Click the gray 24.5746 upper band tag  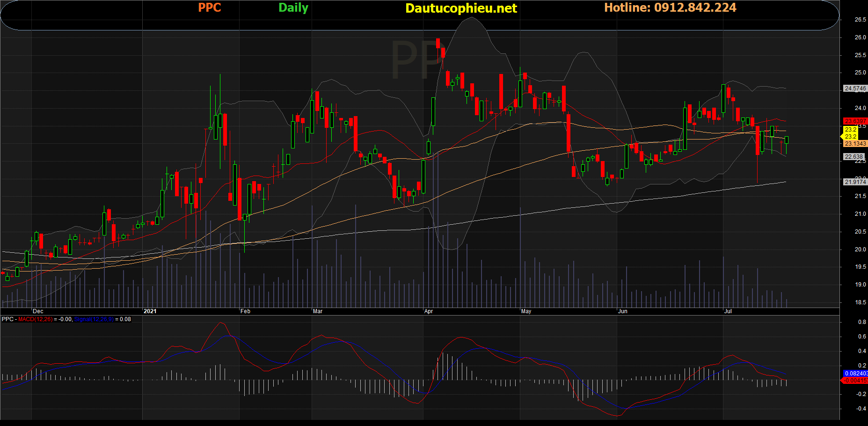click(855, 88)
